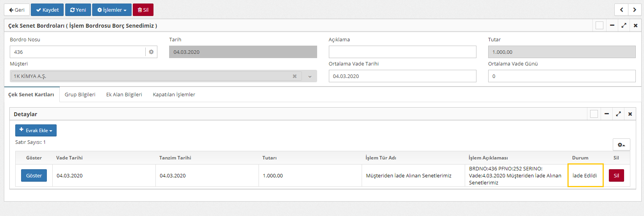Minimize the Detaylar panel

click(x=607, y=114)
